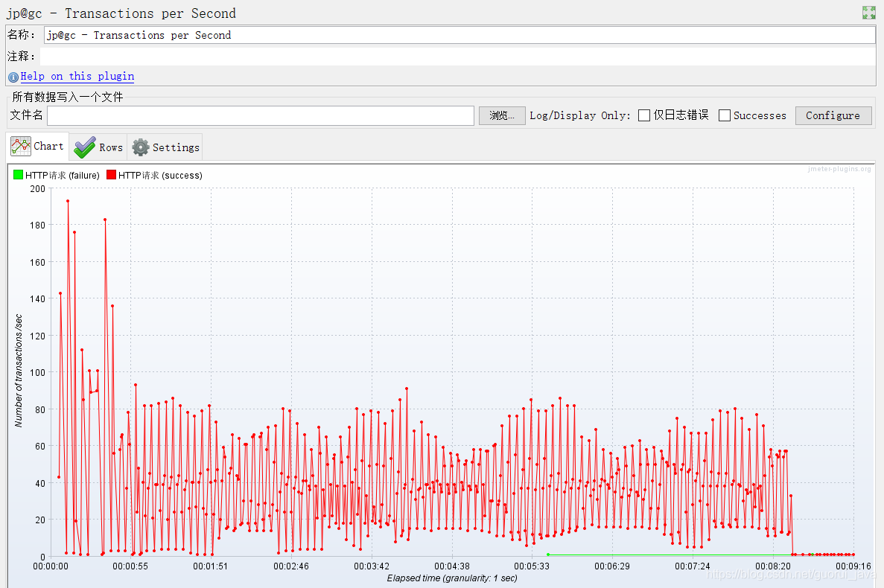Viewport: 884px width, 588px height.
Task: Click the green checkmark Rows icon
Action: (85, 147)
